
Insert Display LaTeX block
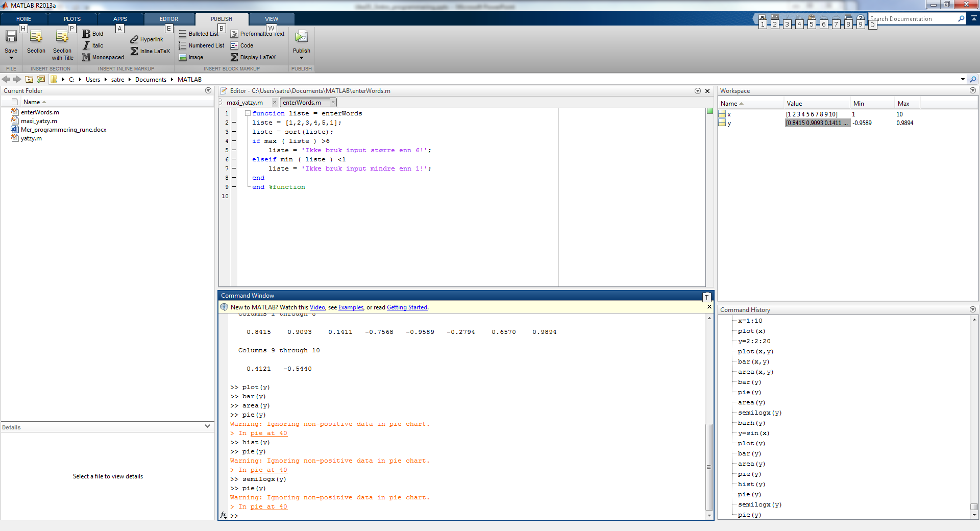pyautogui.click(x=253, y=57)
